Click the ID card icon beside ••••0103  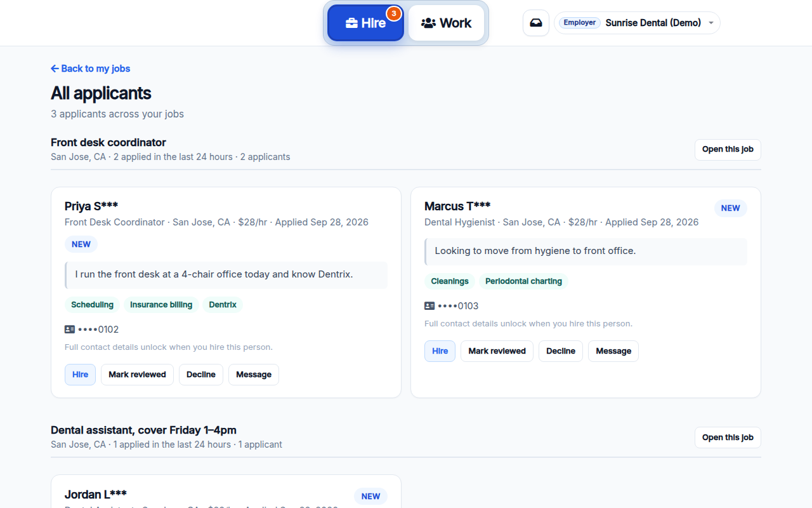point(429,306)
